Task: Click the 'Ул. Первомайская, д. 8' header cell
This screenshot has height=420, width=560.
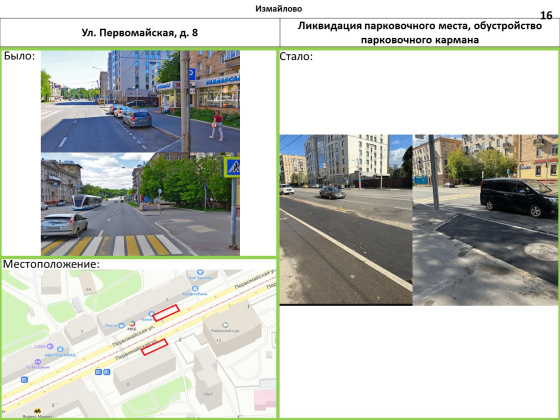Action: [140, 32]
